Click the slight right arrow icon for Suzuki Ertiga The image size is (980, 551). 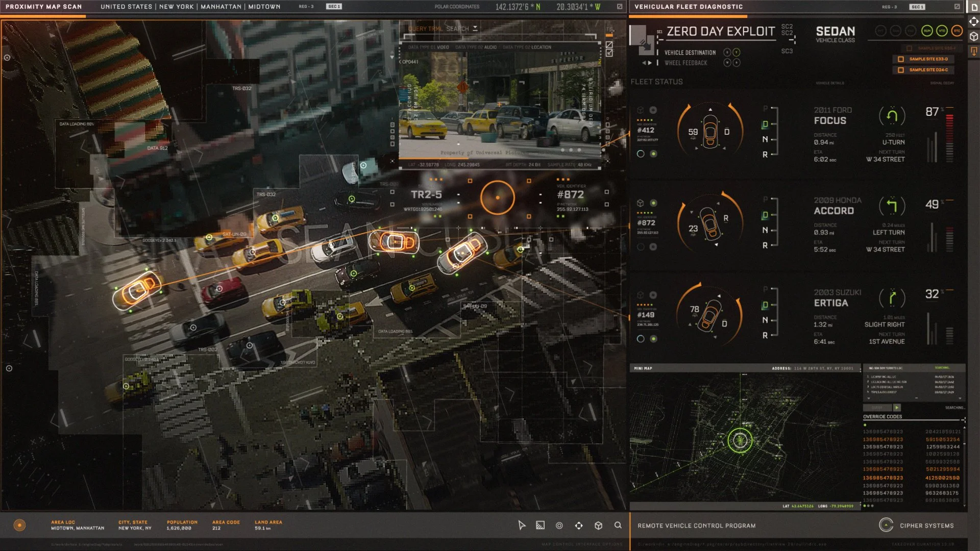point(892,298)
